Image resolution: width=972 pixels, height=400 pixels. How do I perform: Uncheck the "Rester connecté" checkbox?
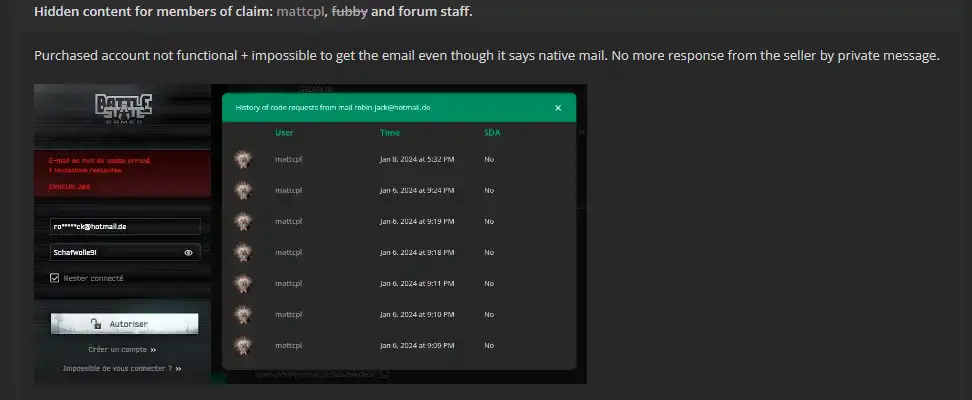tap(55, 278)
